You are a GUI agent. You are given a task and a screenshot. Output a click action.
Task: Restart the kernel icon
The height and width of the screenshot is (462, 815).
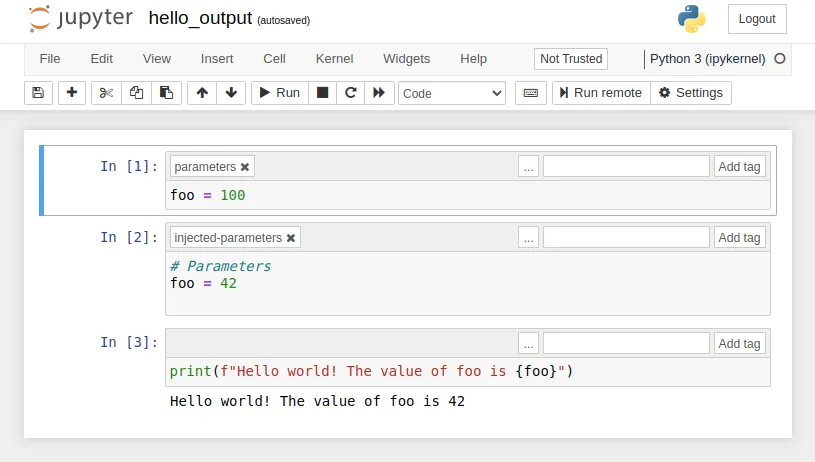[351, 93]
